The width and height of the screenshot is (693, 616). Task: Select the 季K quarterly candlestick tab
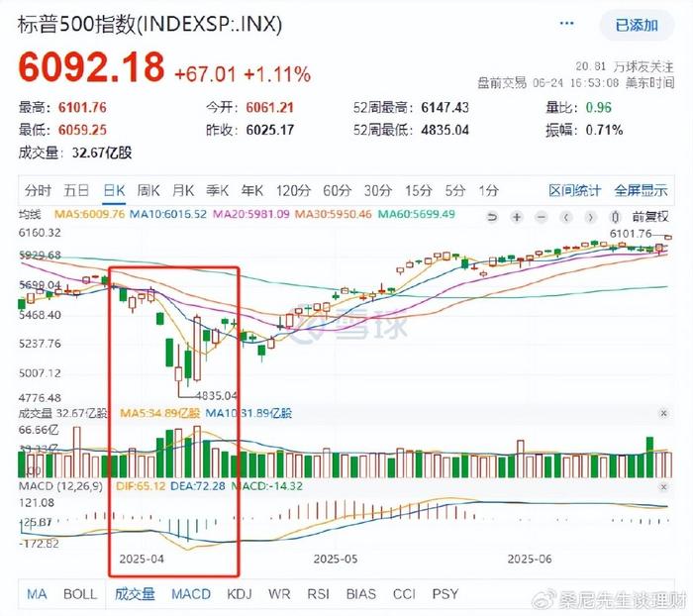pos(218,190)
